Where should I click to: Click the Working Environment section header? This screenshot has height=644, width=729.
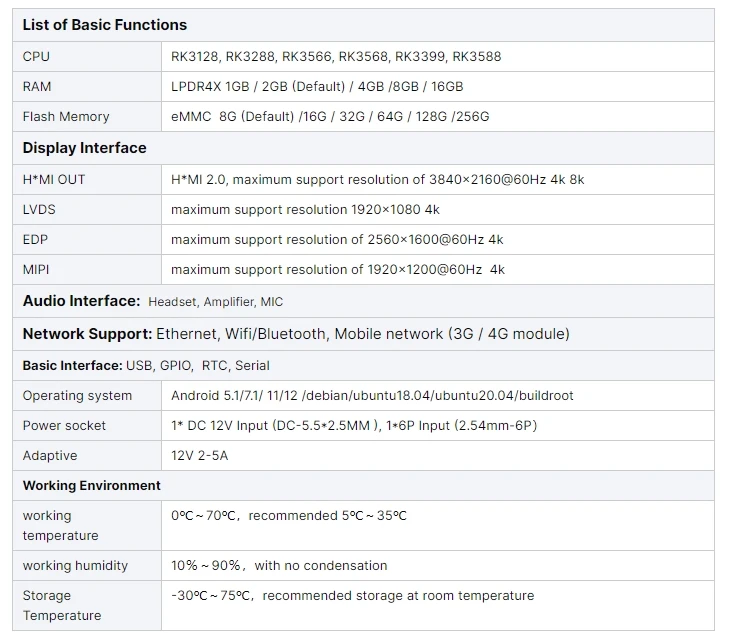[x=92, y=486]
